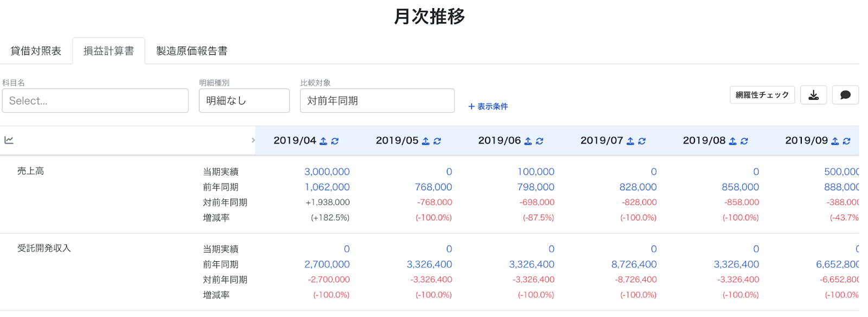The height and width of the screenshot is (317, 868).
Task: Click the 網羅性チェック button
Action: click(762, 95)
